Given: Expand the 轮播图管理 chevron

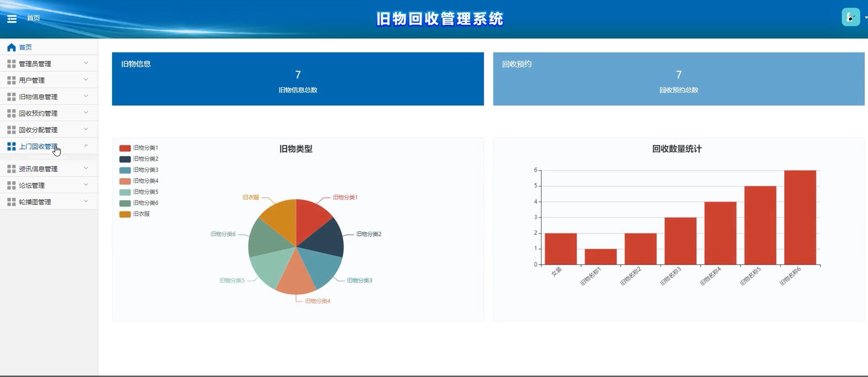Looking at the screenshot, I should click(x=86, y=201).
